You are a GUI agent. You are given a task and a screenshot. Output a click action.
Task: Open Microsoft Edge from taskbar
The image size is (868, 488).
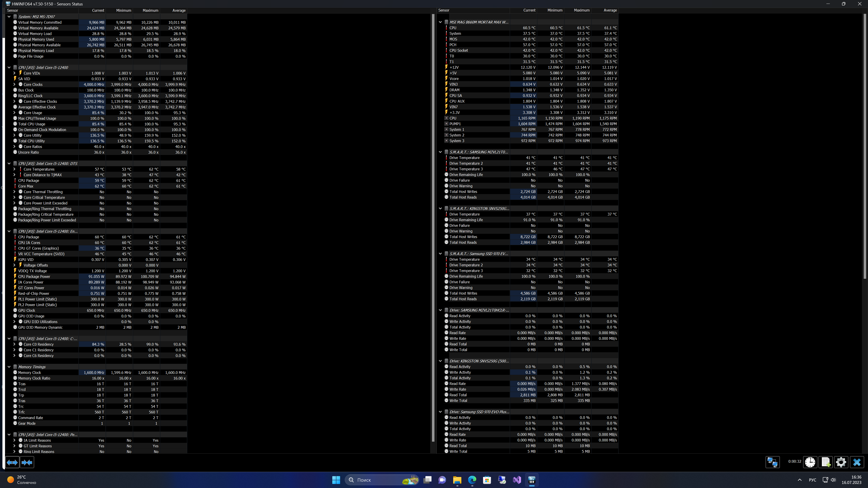click(472, 480)
